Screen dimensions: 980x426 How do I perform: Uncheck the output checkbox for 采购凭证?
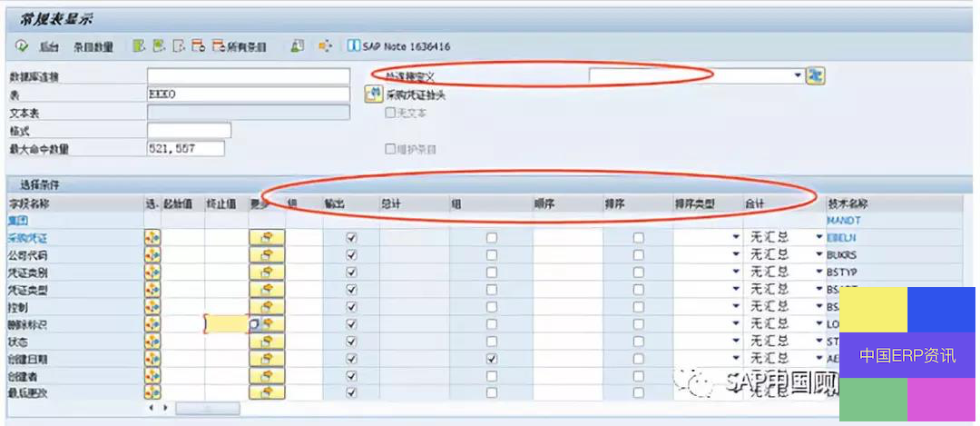(x=352, y=238)
